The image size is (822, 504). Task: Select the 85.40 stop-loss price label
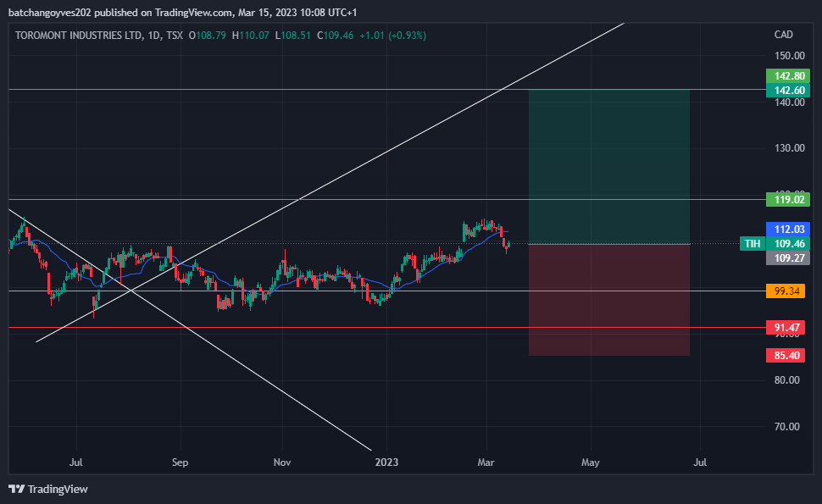(786, 355)
